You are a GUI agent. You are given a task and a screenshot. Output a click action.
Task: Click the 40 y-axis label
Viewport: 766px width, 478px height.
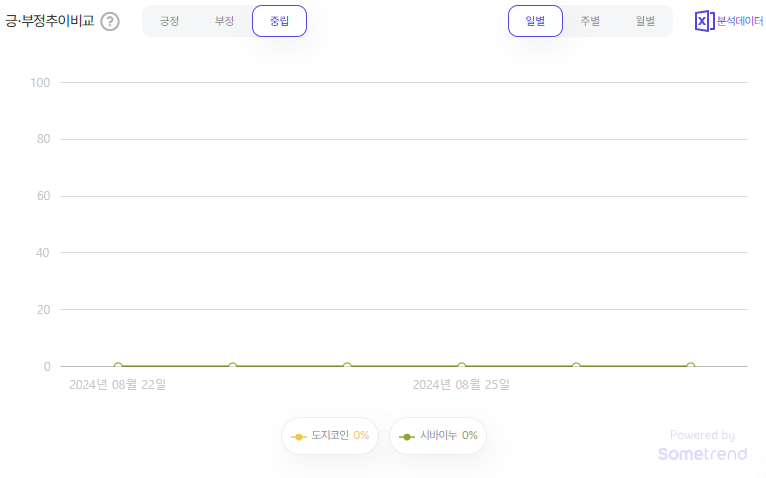(x=43, y=253)
